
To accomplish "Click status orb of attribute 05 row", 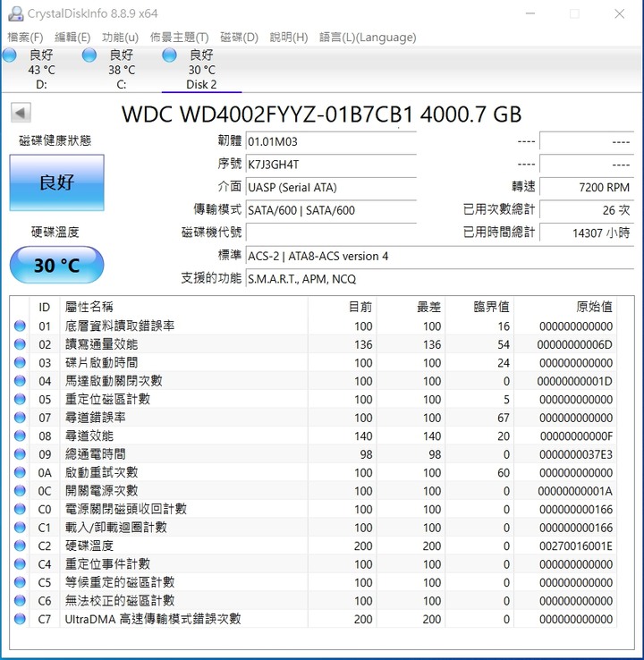I will (x=20, y=399).
